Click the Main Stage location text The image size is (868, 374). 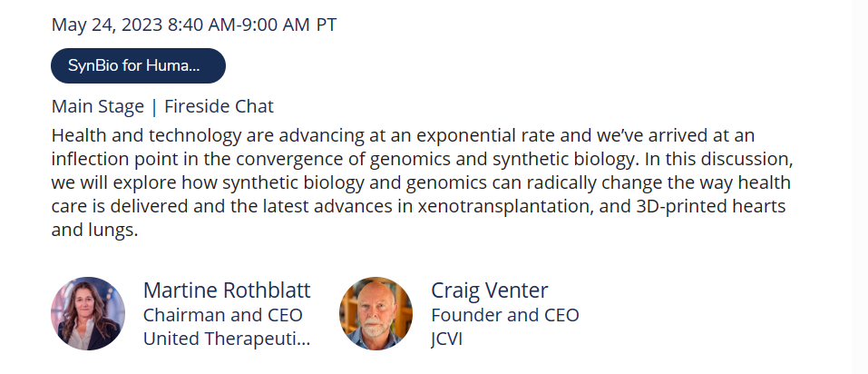97,106
